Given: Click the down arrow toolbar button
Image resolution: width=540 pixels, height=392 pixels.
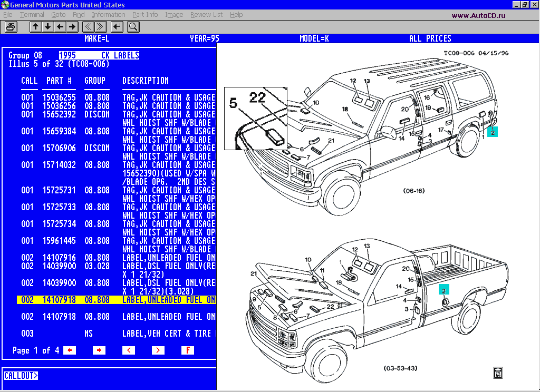Looking at the screenshot, I should 47,26.
